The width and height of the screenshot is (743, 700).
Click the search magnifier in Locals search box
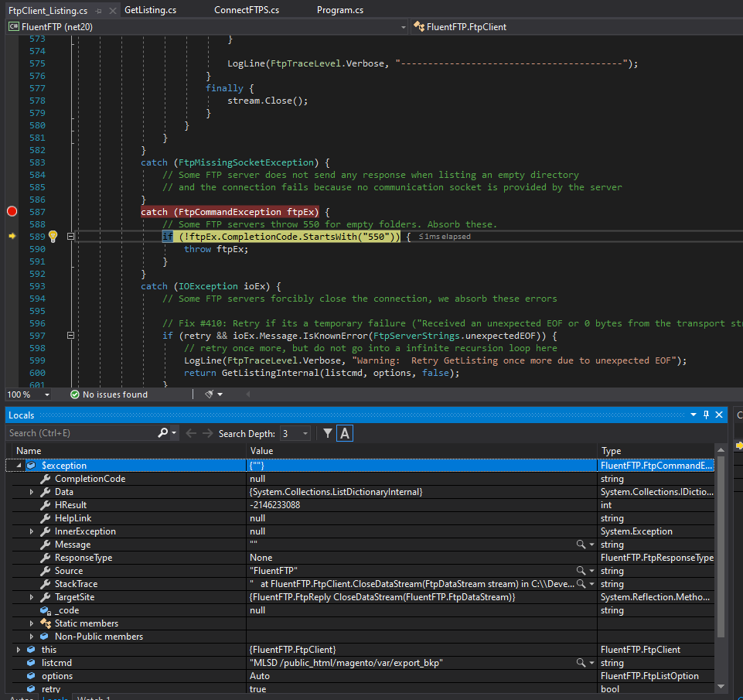click(162, 433)
